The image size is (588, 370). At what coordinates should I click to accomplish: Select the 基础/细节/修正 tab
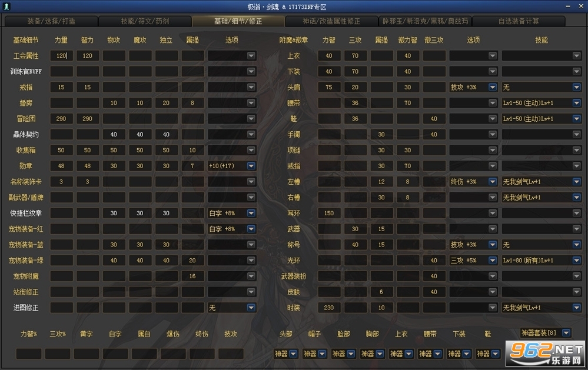point(238,21)
